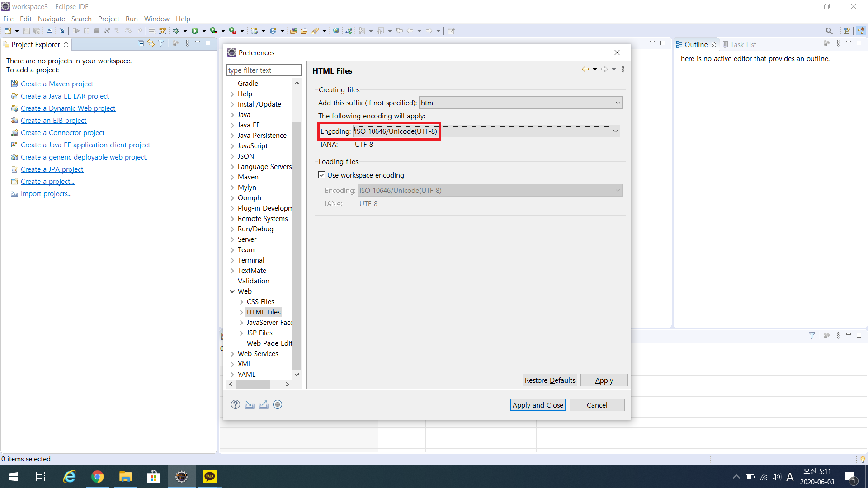This screenshot has height=488, width=868.
Task: Expand the Java preferences node
Action: pos(232,115)
